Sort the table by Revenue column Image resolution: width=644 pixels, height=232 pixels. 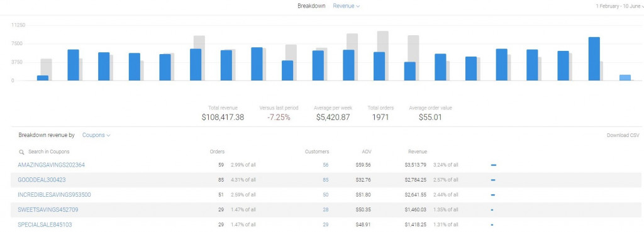point(418,152)
